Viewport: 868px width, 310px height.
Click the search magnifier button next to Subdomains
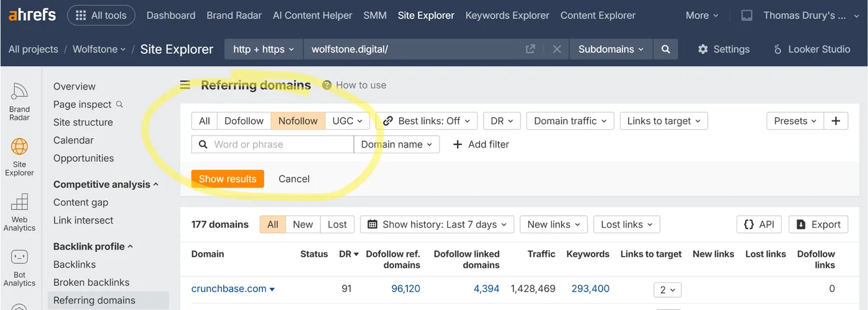tap(665, 49)
